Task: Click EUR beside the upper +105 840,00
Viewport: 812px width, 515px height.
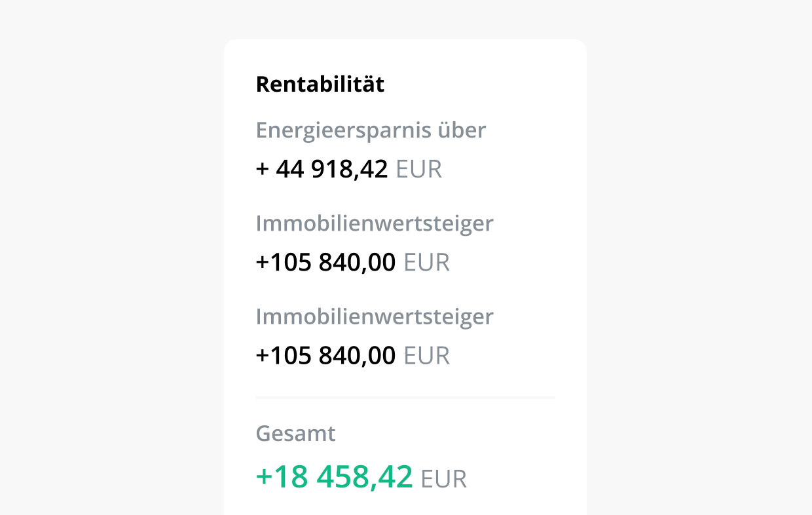Action: pos(427,262)
